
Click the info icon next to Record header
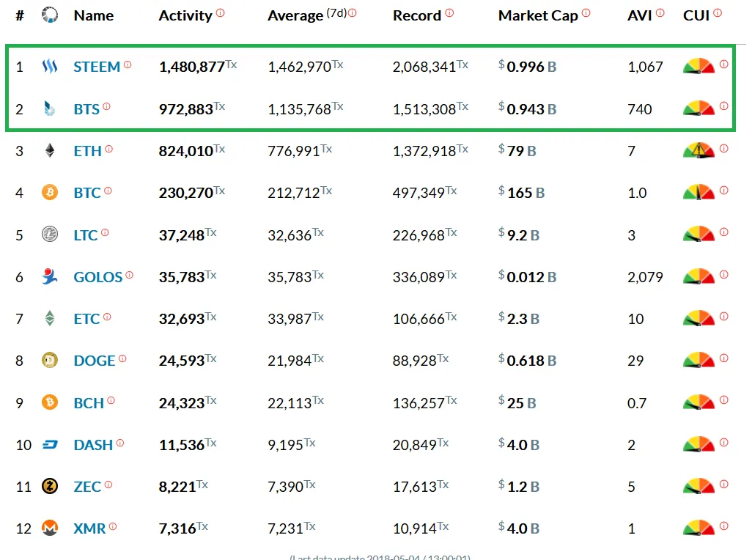point(449,12)
